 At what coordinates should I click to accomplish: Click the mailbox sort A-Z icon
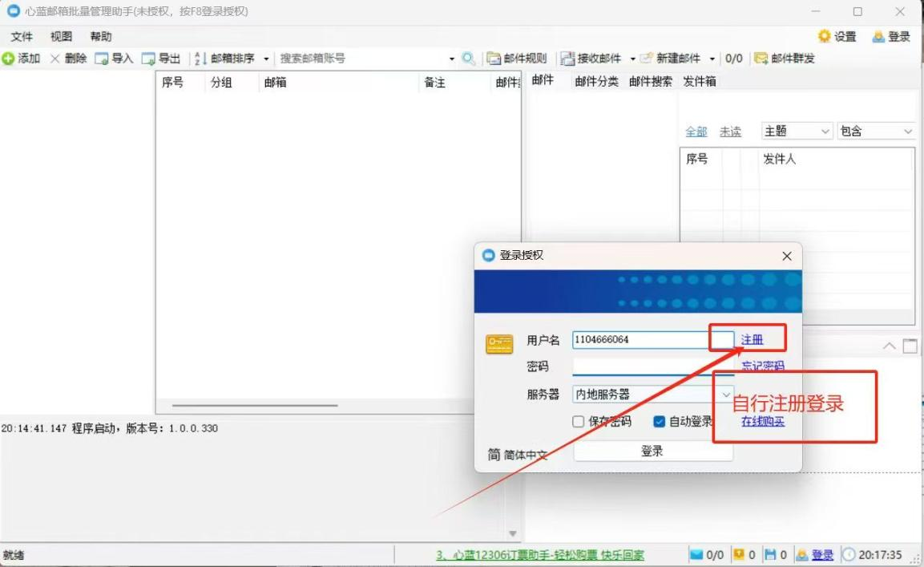(x=200, y=59)
